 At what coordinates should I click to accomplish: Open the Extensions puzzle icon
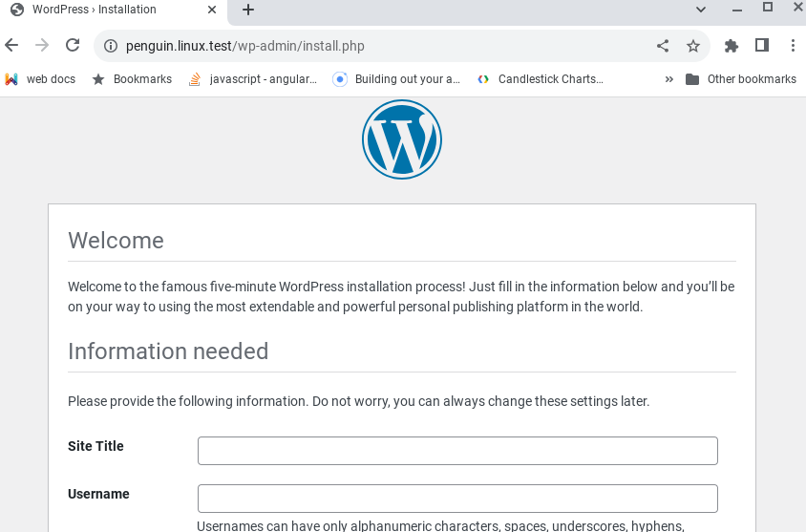click(x=731, y=46)
